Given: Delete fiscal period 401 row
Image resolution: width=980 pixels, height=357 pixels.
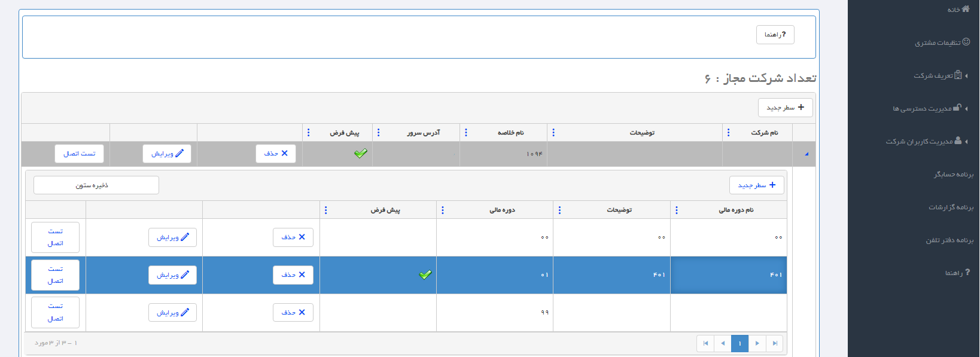Looking at the screenshot, I should tap(293, 275).
